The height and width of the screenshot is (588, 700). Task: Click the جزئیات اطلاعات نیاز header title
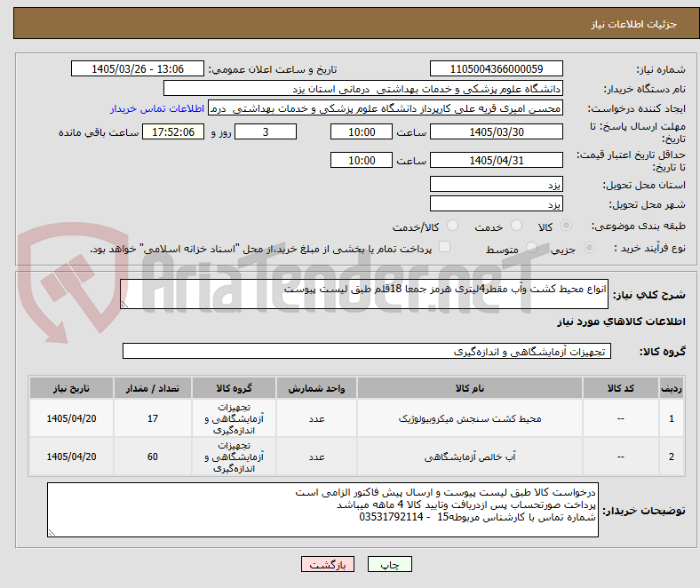(x=634, y=24)
